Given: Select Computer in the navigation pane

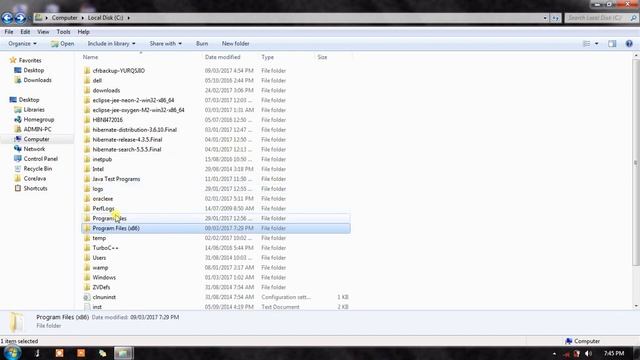Looking at the screenshot, I should (x=36, y=139).
